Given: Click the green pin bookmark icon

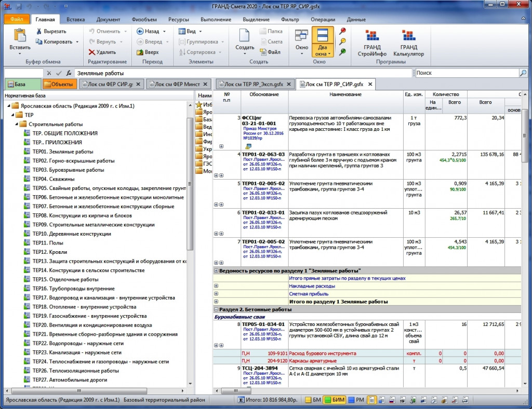Looking at the screenshot, I should pyautogui.click(x=343, y=51).
